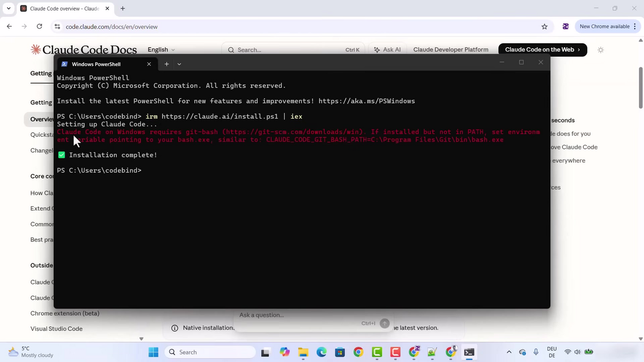Close the Windows PowerShell tab
This screenshot has height=362, width=644.
click(149, 64)
